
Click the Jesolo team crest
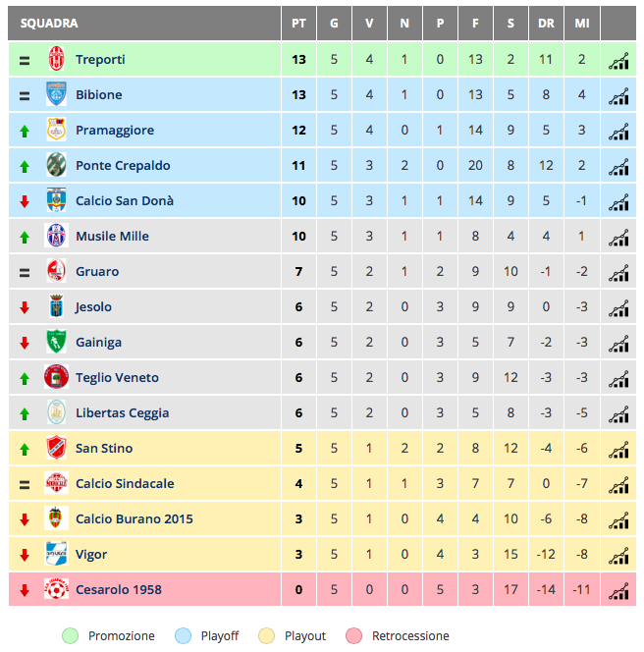click(56, 306)
